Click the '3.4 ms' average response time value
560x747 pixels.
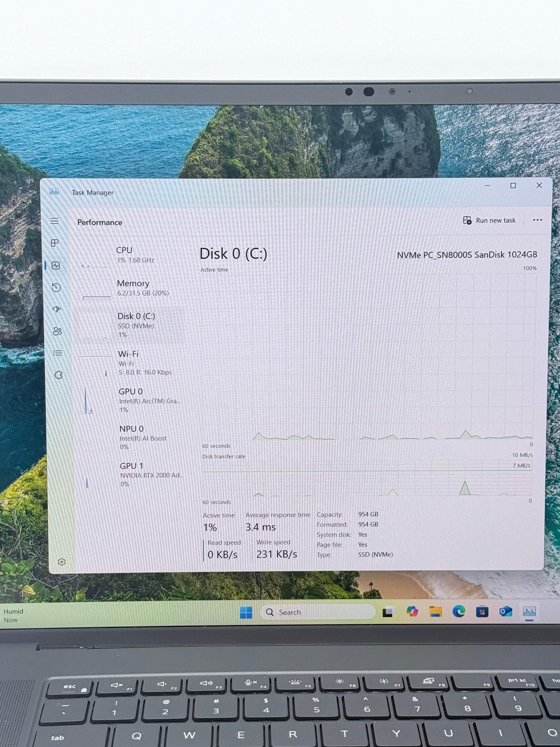(x=261, y=527)
